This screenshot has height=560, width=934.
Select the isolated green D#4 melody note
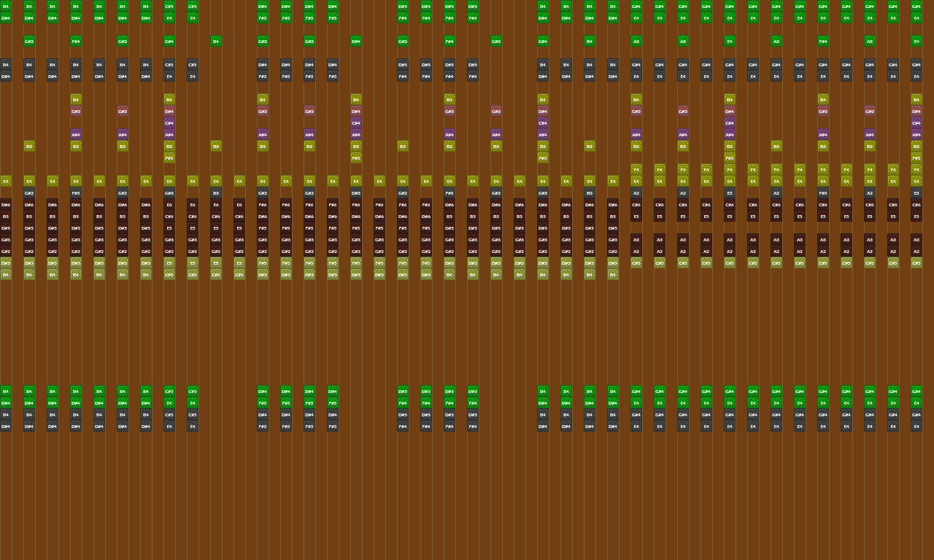pos(356,41)
